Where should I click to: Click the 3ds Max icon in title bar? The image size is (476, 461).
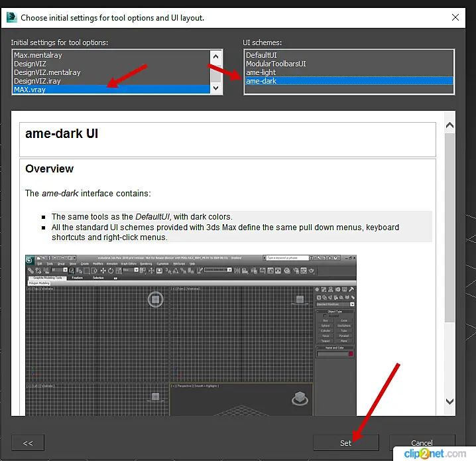11,17
